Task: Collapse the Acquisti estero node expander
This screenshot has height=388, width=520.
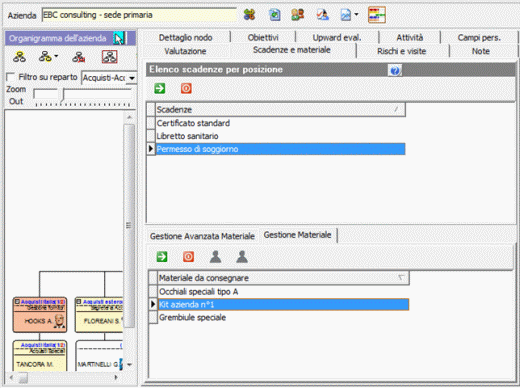Action: point(79,301)
